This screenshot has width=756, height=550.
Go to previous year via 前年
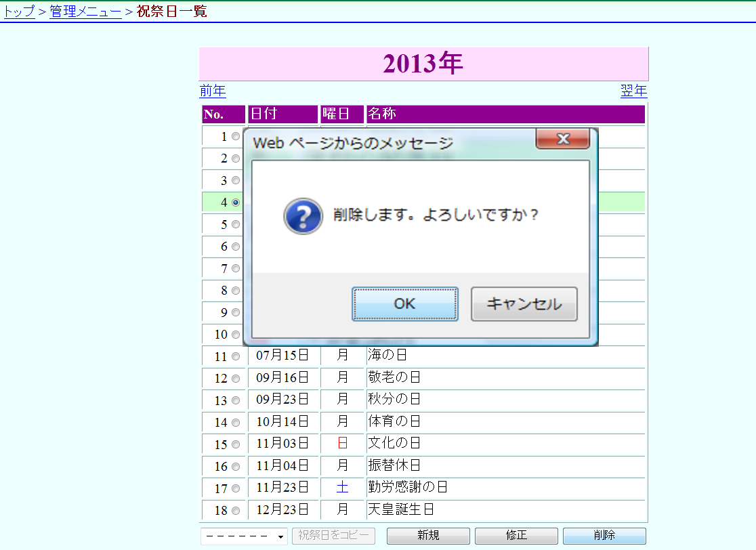(x=213, y=91)
